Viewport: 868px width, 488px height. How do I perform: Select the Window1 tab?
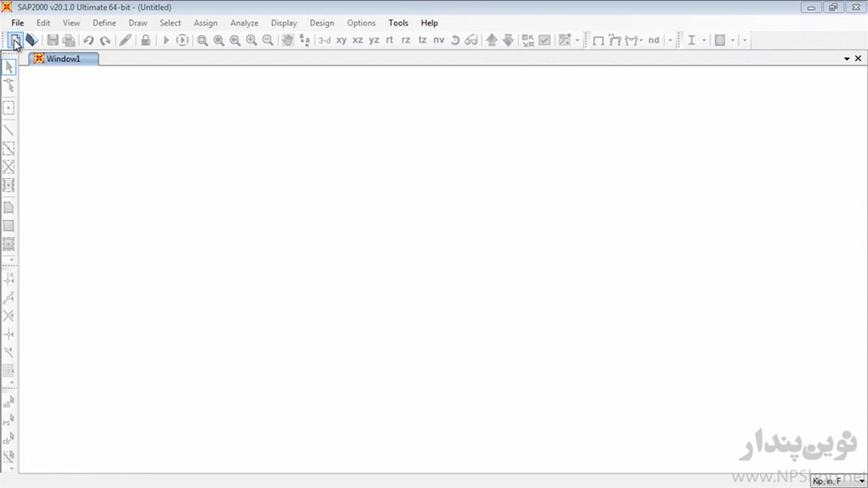[x=63, y=59]
